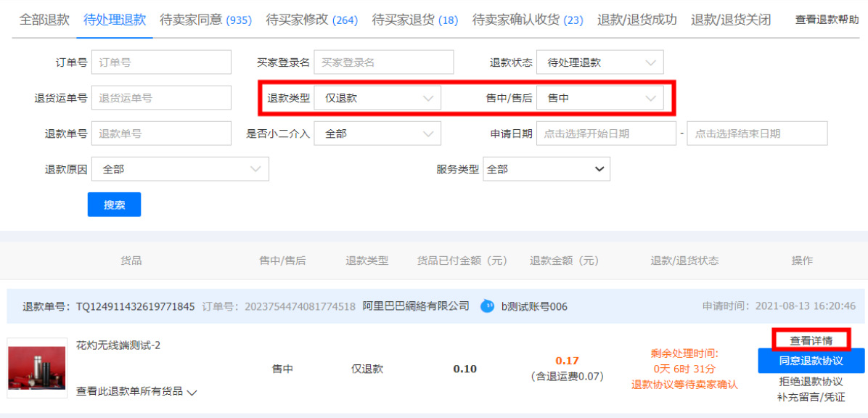Open the 售中/售后 dropdown
This screenshot has height=418, width=868.
599,98
